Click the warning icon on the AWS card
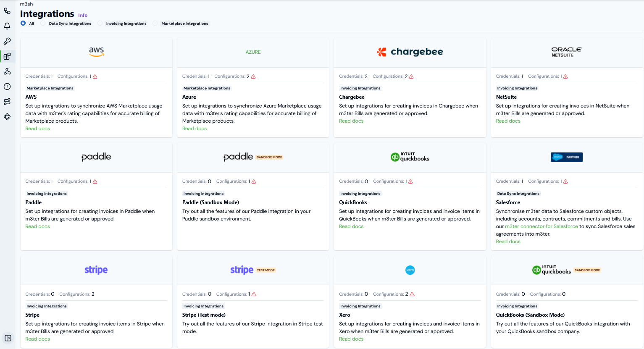Viewport: 644px width, 349px height. click(95, 76)
